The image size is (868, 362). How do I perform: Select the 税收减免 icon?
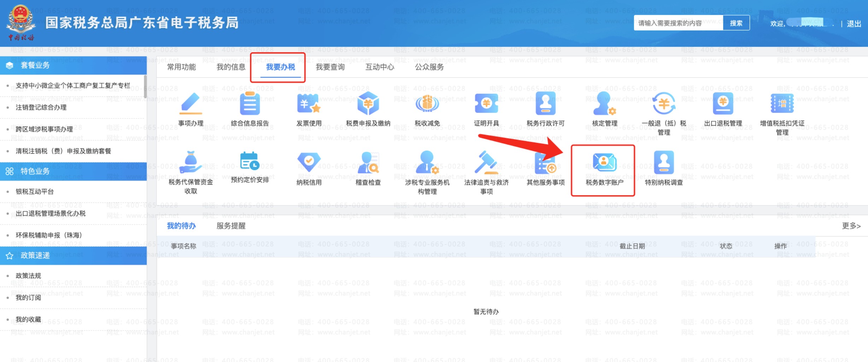click(x=427, y=104)
